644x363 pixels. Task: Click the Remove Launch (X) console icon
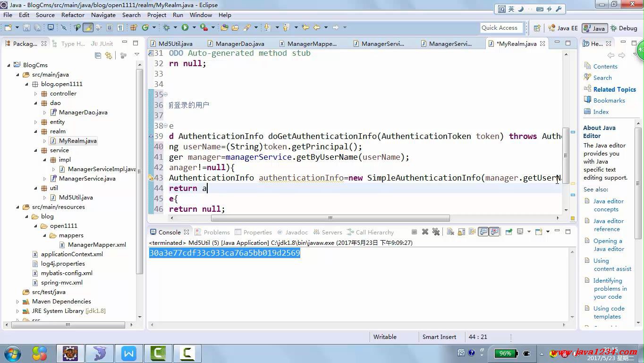tap(425, 232)
